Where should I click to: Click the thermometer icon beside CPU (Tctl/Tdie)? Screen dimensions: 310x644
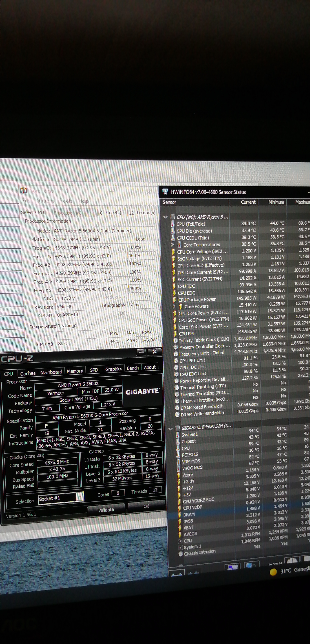173,224
